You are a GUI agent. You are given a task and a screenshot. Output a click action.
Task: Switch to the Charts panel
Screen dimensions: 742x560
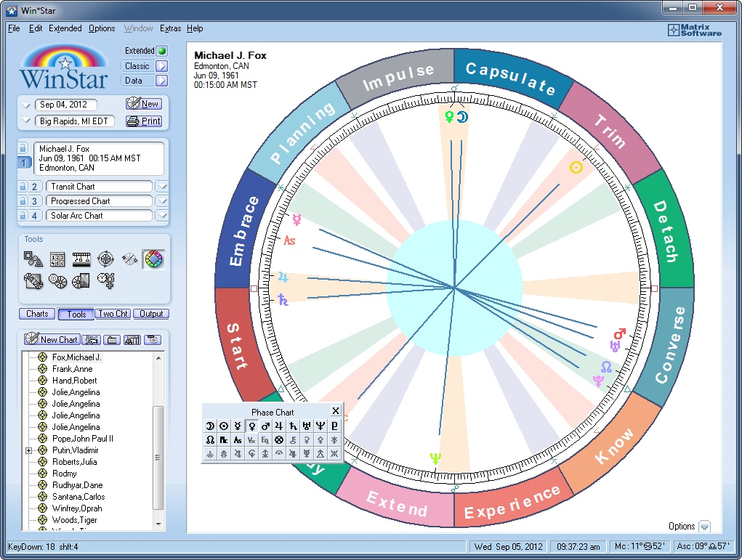pyautogui.click(x=37, y=314)
